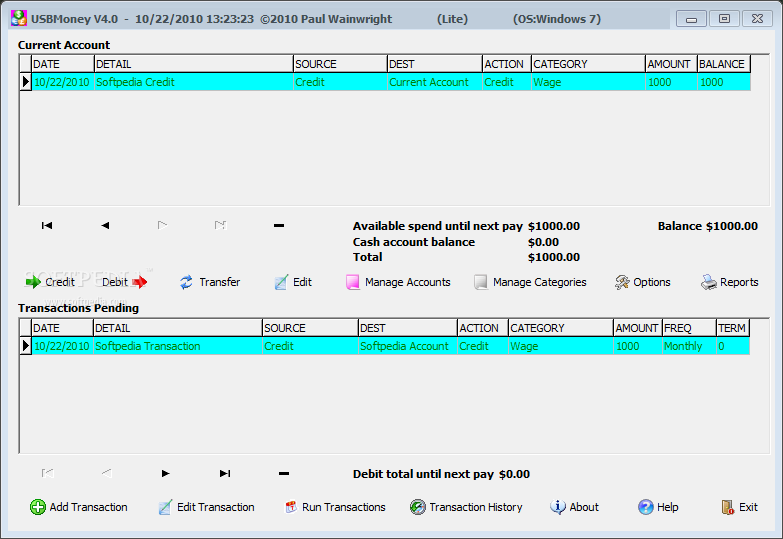Click the pink Manage Accounts icon
The image size is (783, 539).
353,282
